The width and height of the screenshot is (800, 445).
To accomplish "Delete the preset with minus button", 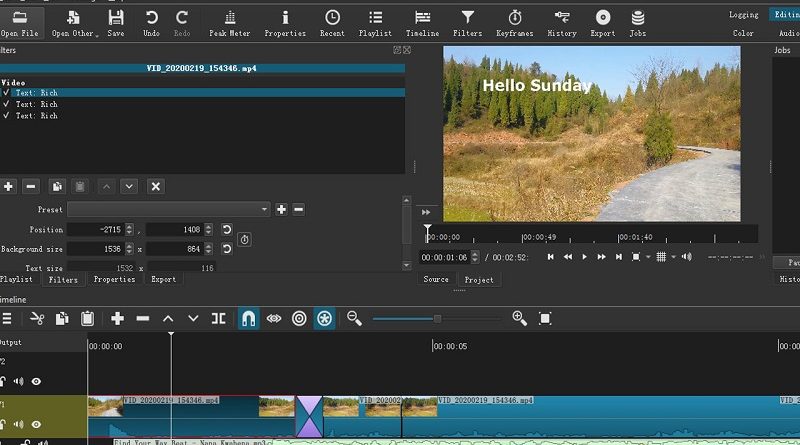I will pyautogui.click(x=298, y=209).
